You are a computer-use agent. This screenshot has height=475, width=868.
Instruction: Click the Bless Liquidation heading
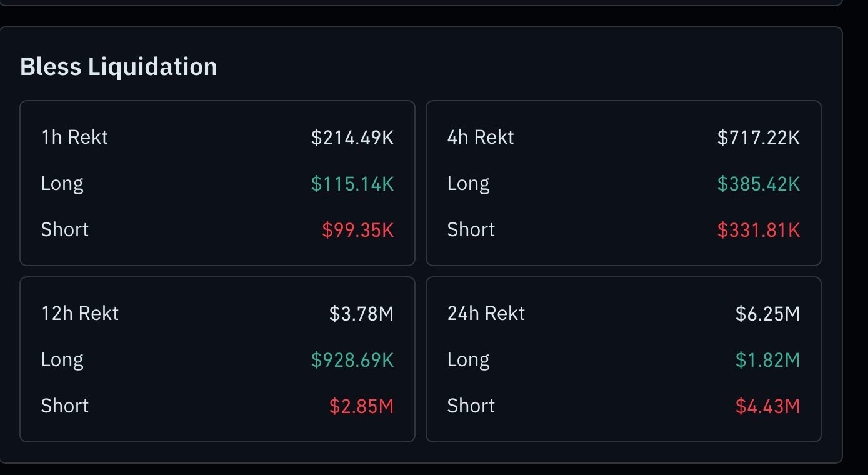coord(119,67)
